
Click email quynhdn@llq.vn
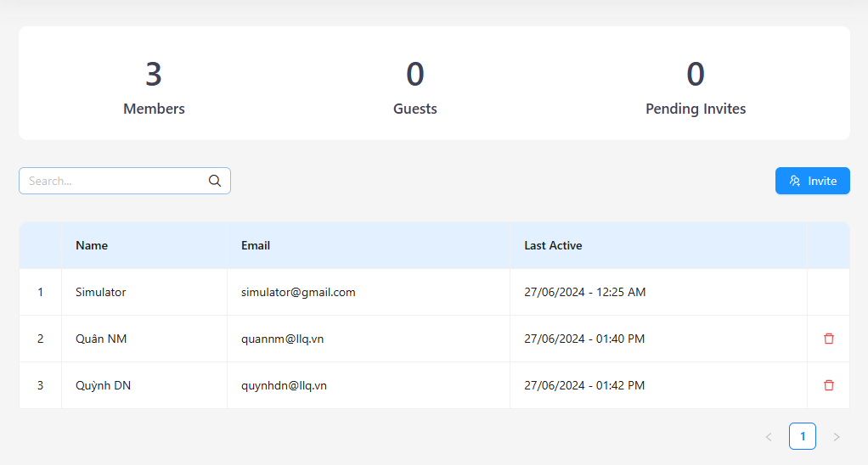coord(284,385)
